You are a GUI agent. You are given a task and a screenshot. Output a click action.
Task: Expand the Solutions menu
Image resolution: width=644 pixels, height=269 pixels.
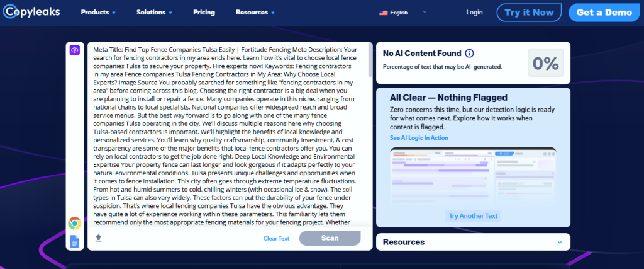pos(154,13)
